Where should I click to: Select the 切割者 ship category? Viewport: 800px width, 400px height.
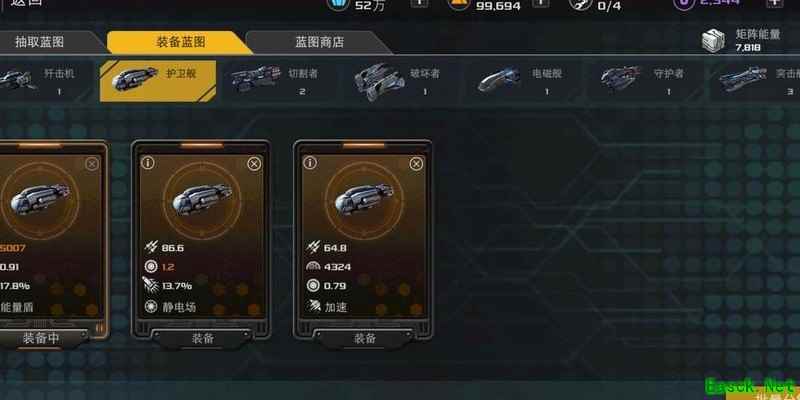(278, 81)
